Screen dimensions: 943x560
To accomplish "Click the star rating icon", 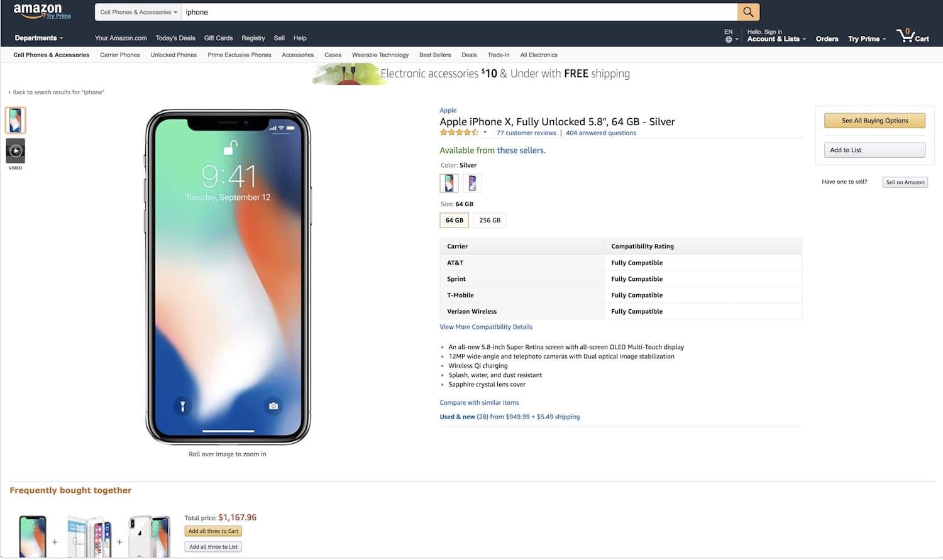I will click(x=459, y=132).
